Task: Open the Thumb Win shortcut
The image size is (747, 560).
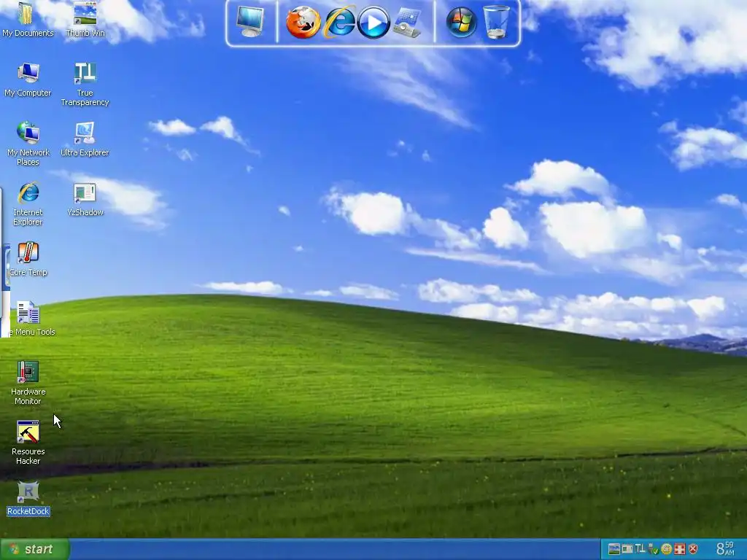Action: click(85, 18)
